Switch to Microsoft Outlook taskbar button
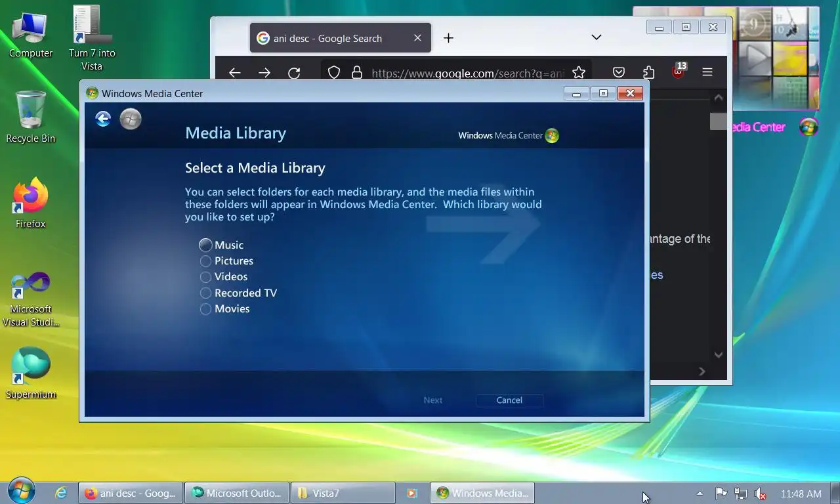Image resolution: width=840 pixels, height=504 pixels. pyautogui.click(x=236, y=493)
